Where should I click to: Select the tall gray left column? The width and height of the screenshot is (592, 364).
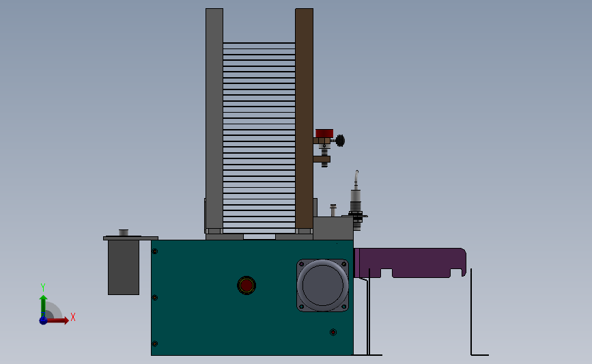pos(214,119)
